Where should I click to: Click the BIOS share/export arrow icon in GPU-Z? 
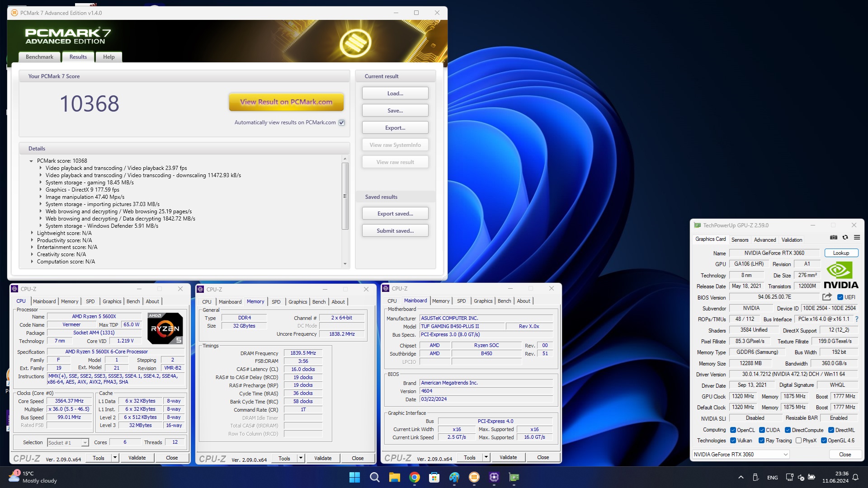[827, 297]
